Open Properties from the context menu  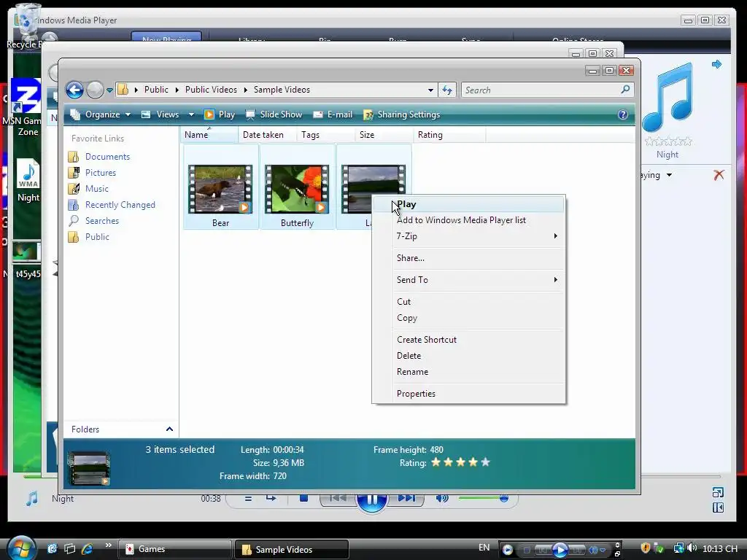[469, 394]
